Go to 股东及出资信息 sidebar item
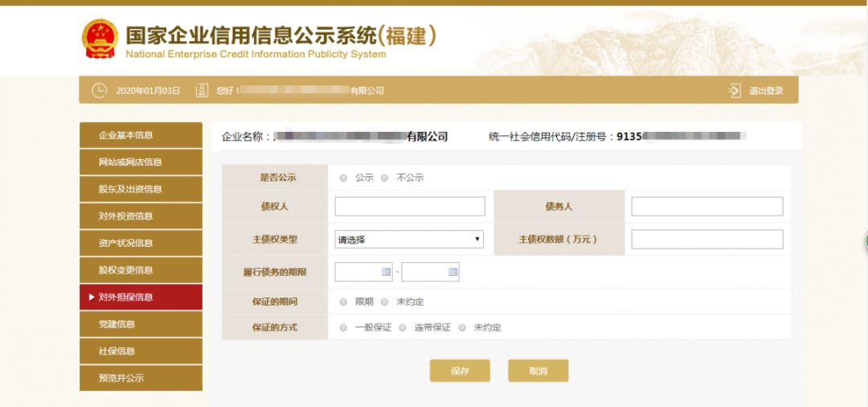Viewport: 868px width, 407px height. tap(141, 189)
